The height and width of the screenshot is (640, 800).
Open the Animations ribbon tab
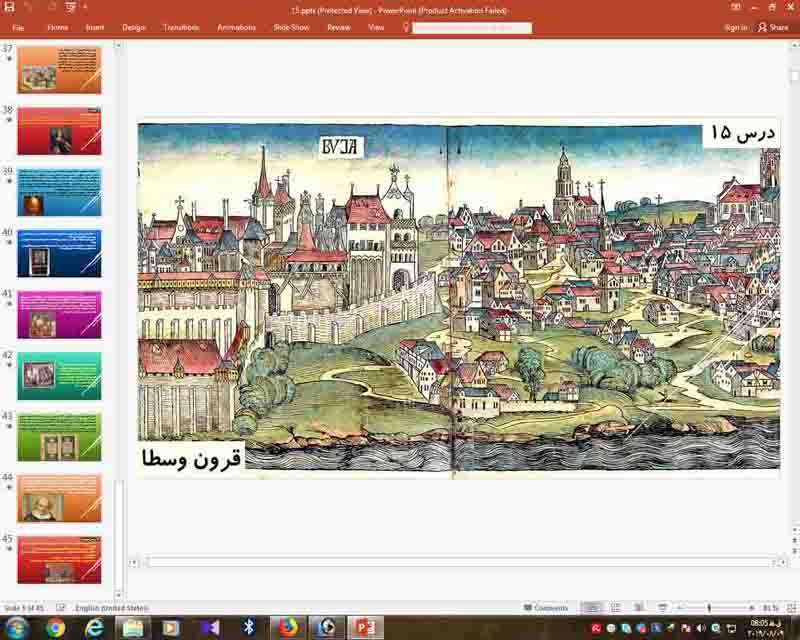236,28
